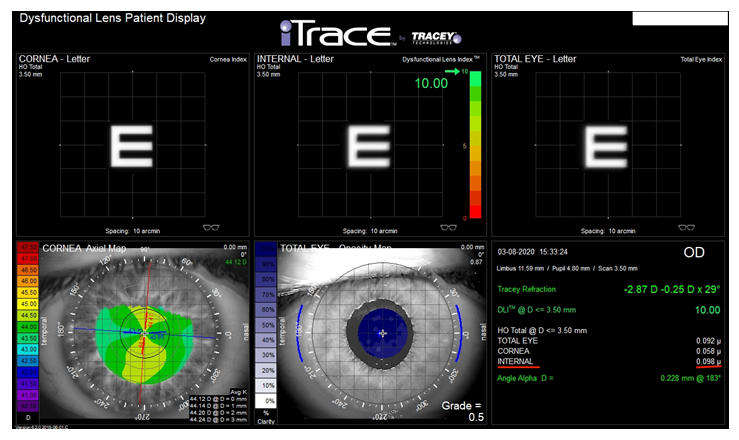Select the 41.50 swatch on corneal scale
Image resolution: width=739 pixels, height=440 pixels.
coord(28,383)
